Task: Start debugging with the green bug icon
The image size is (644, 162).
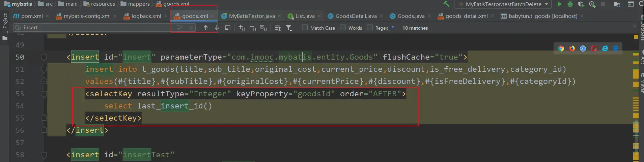Action: pyautogui.click(x=570, y=4)
